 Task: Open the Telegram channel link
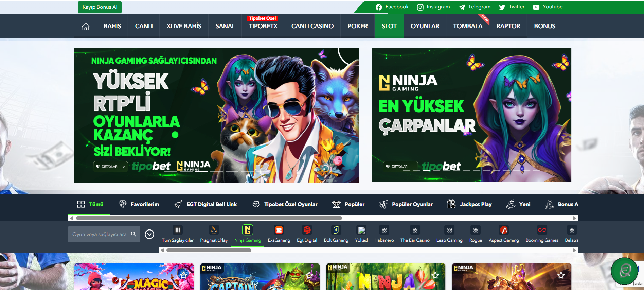coord(475,7)
